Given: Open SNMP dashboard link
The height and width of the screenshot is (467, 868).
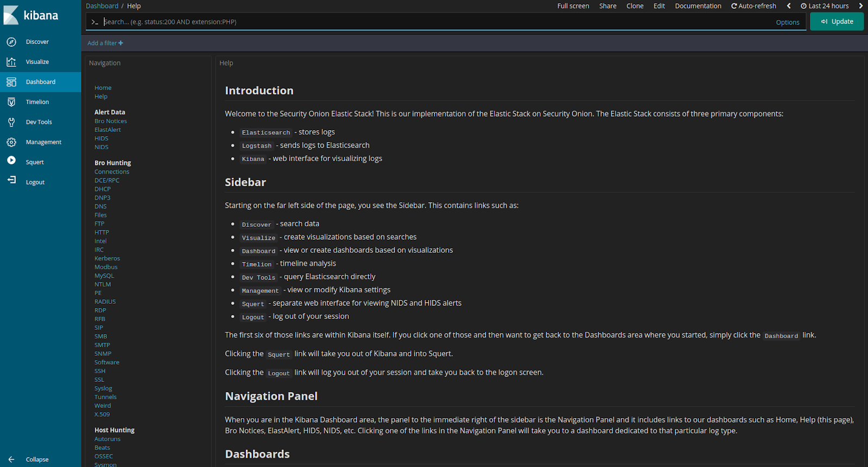Looking at the screenshot, I should click(x=103, y=354).
